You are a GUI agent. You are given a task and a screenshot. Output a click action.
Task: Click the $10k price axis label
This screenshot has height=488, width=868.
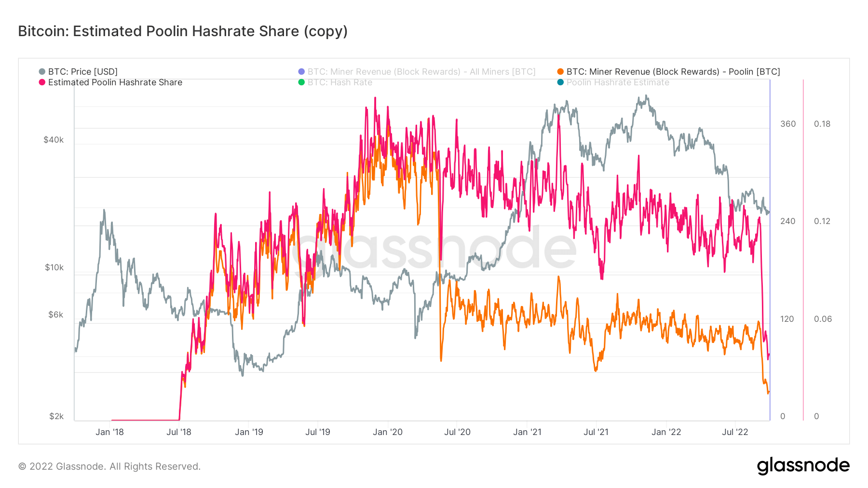coord(54,267)
